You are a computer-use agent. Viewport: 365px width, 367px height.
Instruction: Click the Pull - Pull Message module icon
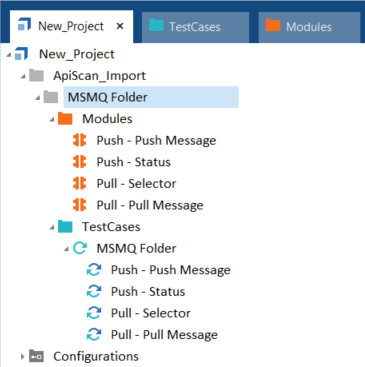(x=80, y=205)
